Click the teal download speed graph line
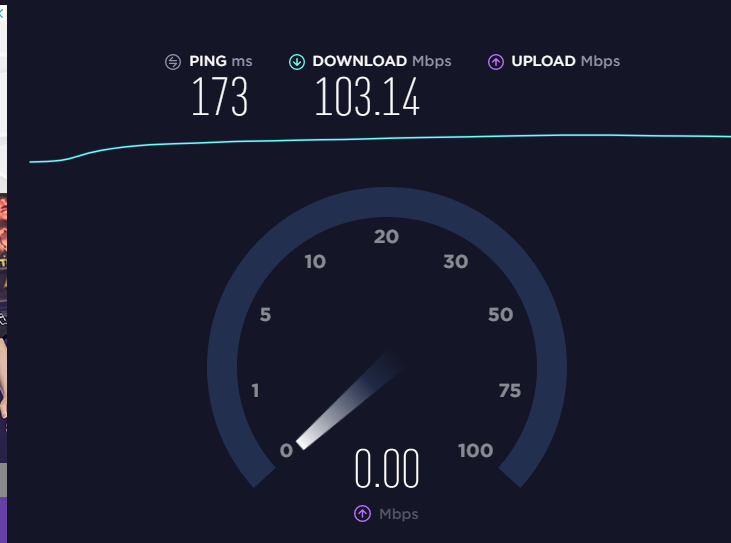Viewport: 731px width, 543px height. click(380, 139)
